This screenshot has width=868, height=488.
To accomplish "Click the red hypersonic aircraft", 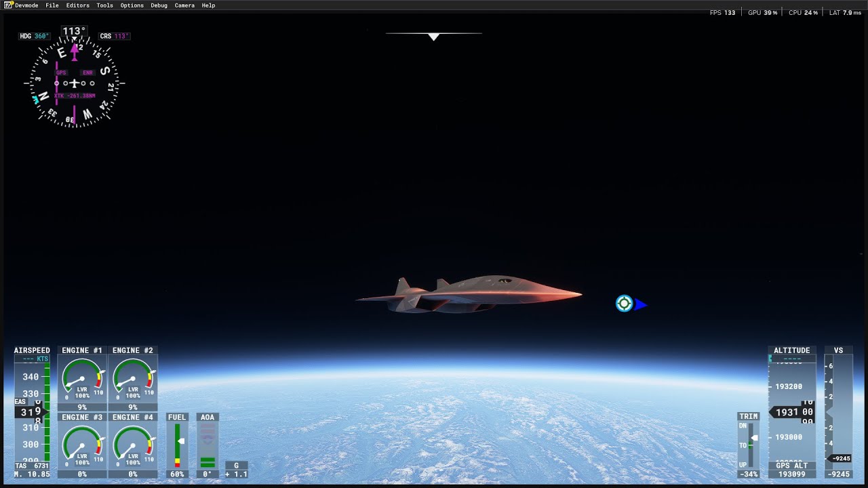I will 468,294.
